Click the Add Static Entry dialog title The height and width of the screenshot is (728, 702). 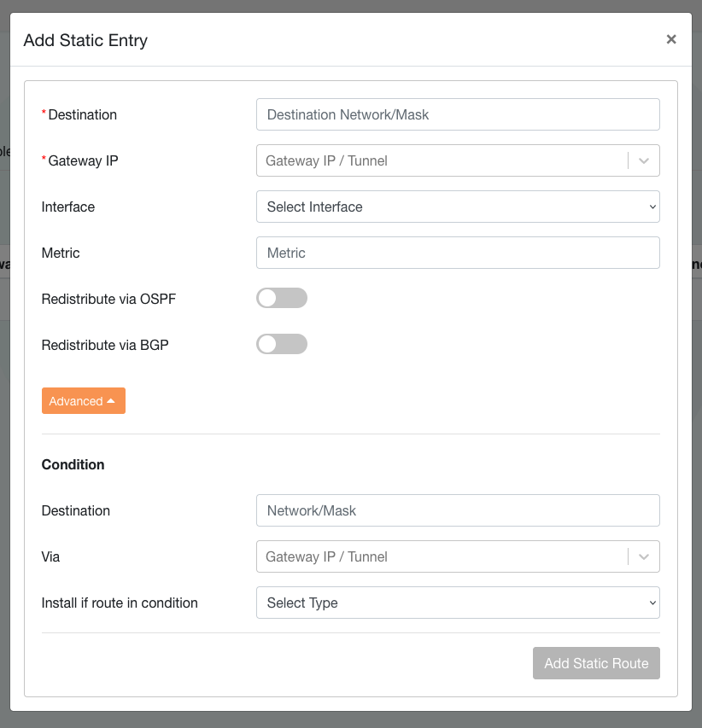85,40
